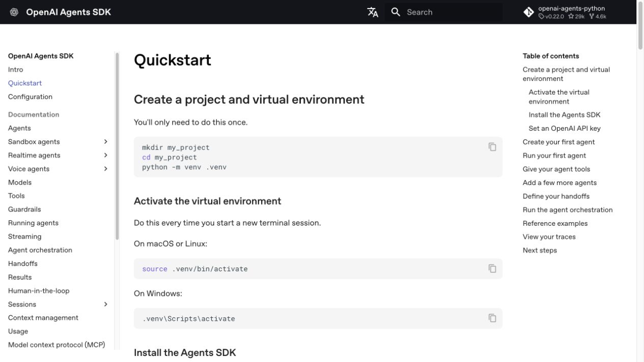Click the Activate the virtual environment heading
The image size is (644, 362).
[x=207, y=201]
